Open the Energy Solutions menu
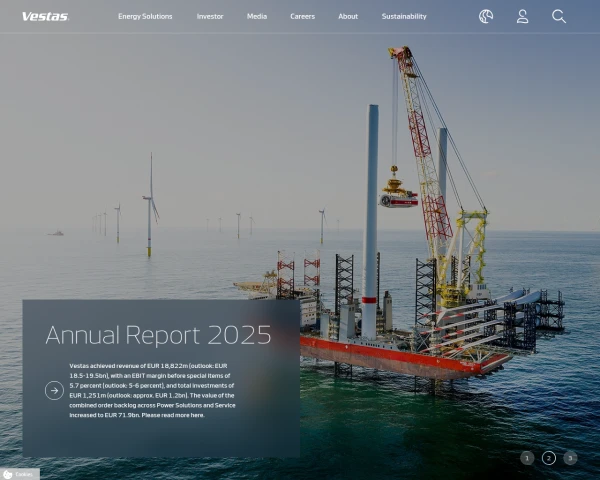600x480 pixels. [145, 17]
